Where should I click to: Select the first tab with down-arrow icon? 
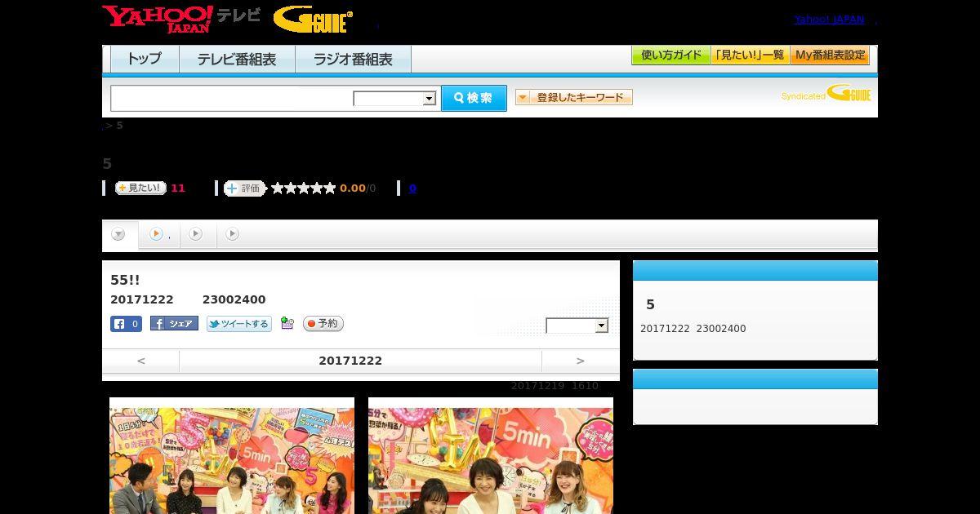tap(119, 234)
